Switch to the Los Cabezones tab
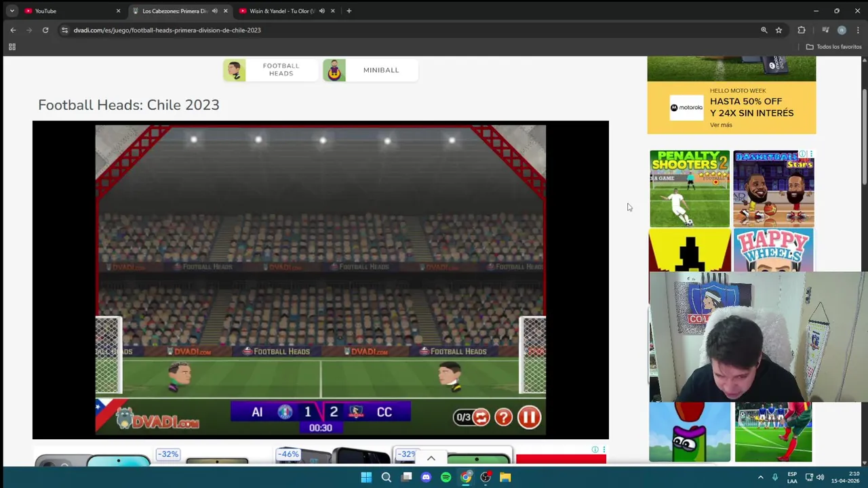This screenshot has width=868, height=488. (x=174, y=11)
